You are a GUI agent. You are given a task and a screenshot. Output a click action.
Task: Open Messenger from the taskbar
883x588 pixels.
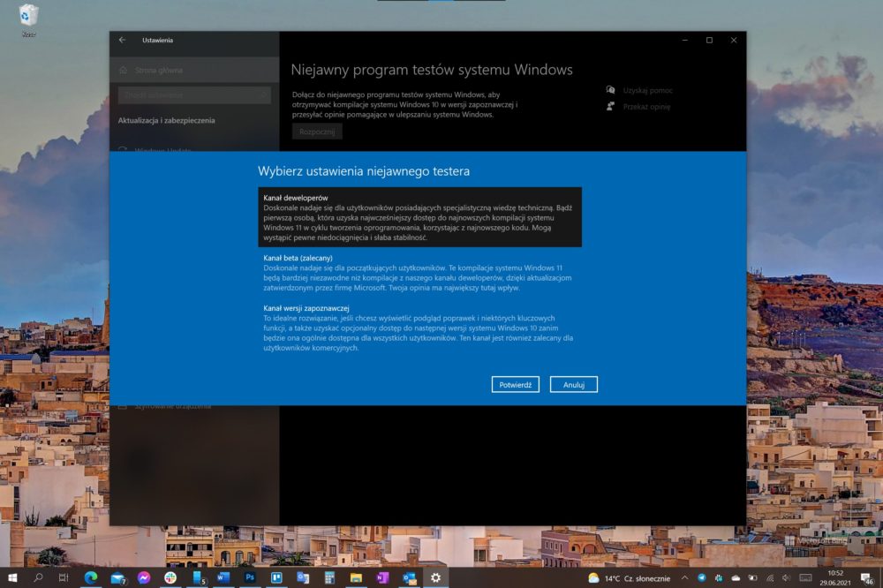coord(144,577)
